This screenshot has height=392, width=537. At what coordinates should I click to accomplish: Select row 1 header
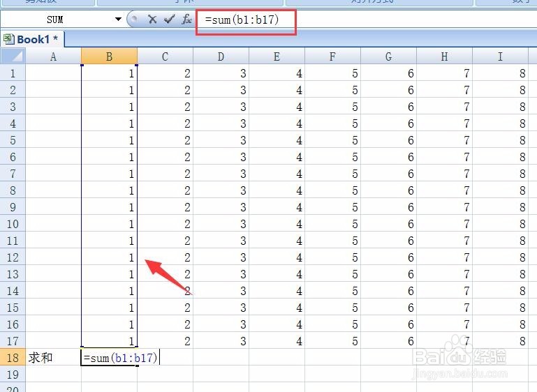pos(13,73)
